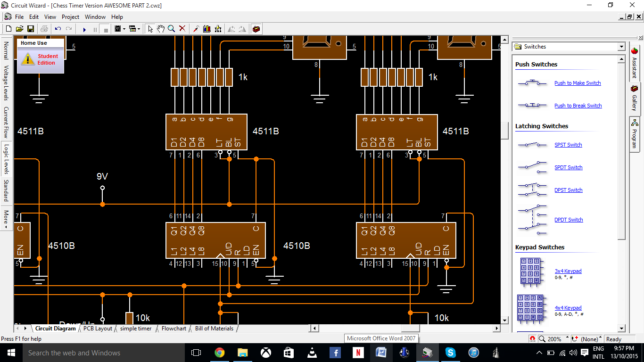Select the hand Pan tool
Screen dimensions: 644x362
[x=161, y=29]
